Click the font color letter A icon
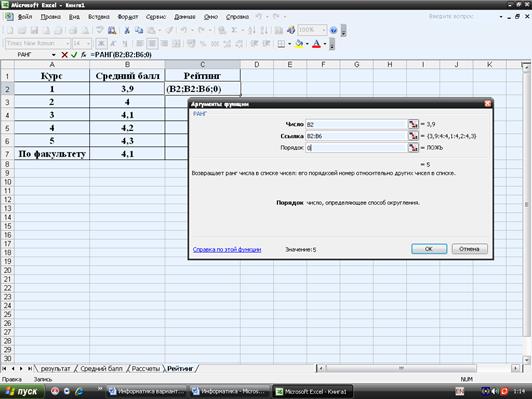Image resolution: width=532 pixels, height=399 pixels. click(x=316, y=44)
